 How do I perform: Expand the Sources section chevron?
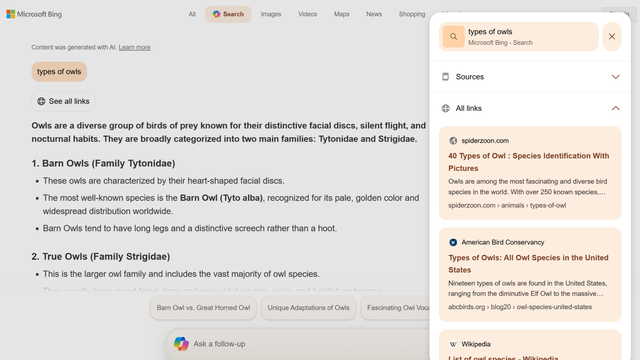(616, 77)
